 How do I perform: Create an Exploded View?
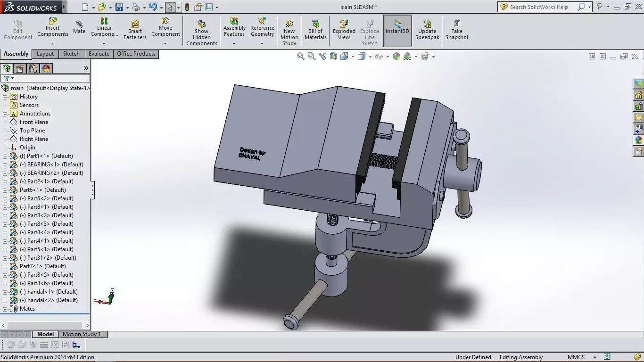point(344,30)
